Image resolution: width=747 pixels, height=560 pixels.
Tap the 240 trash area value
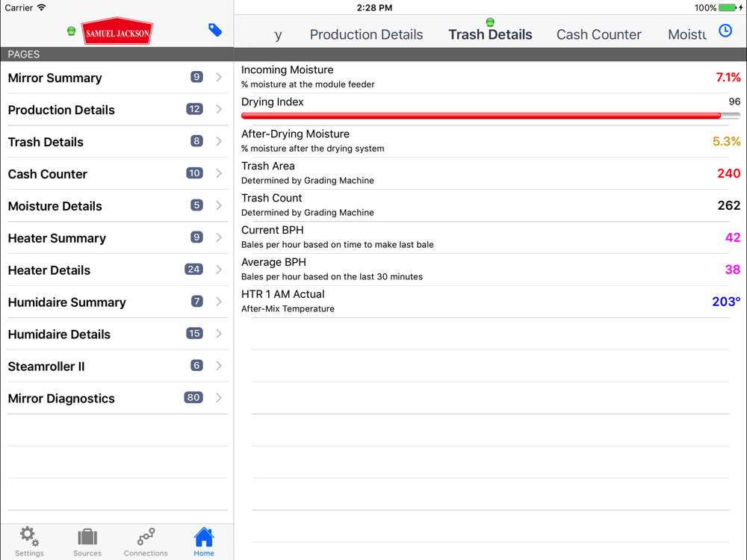coord(729,173)
